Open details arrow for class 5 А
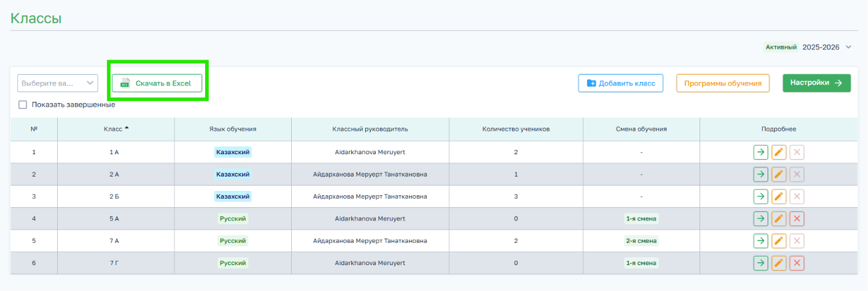This screenshot has height=291, width=868. (761, 219)
